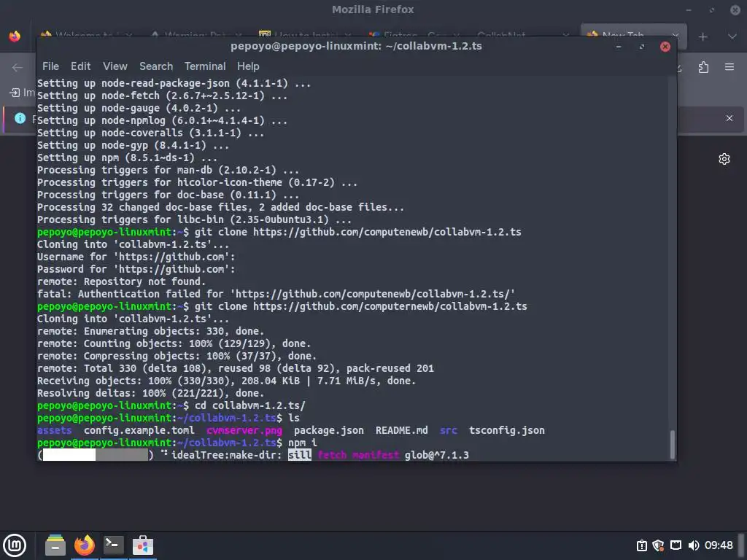Open the update manager shield icon
Screen dimensions: 747x560
click(659, 545)
